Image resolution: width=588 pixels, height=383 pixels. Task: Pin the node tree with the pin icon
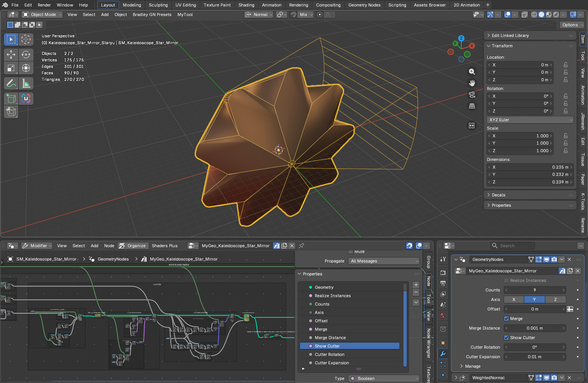301,246
